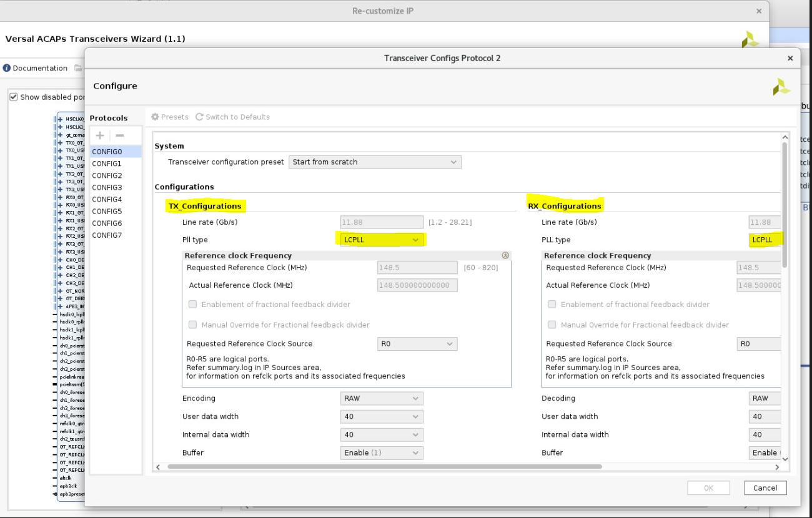This screenshot has height=518, width=812.
Task: Click the OK button
Action: click(x=708, y=488)
